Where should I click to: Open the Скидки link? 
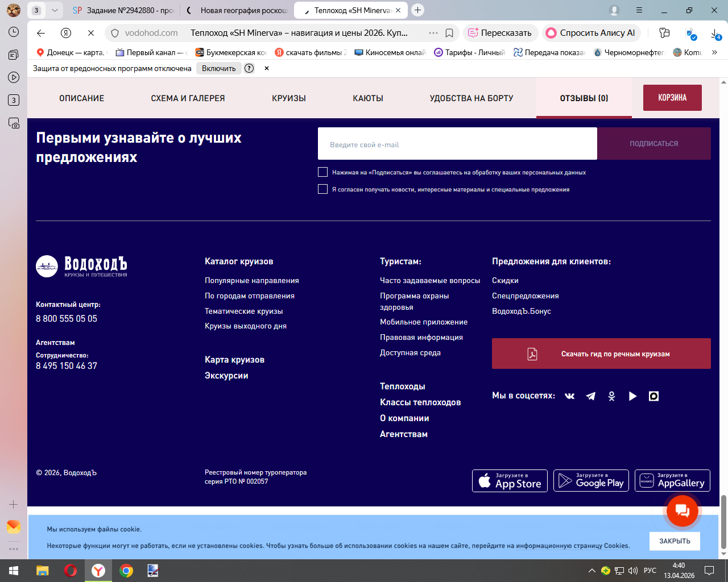point(505,280)
